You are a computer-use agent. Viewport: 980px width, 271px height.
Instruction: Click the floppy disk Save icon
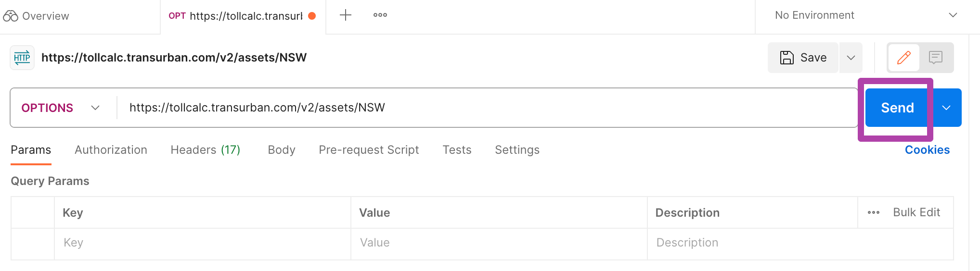tap(787, 58)
